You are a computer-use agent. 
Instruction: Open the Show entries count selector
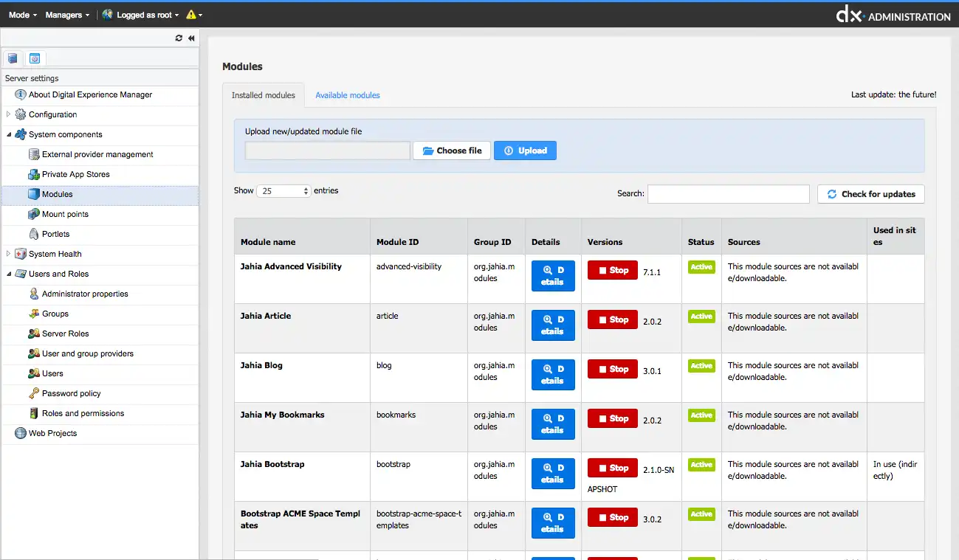(284, 191)
